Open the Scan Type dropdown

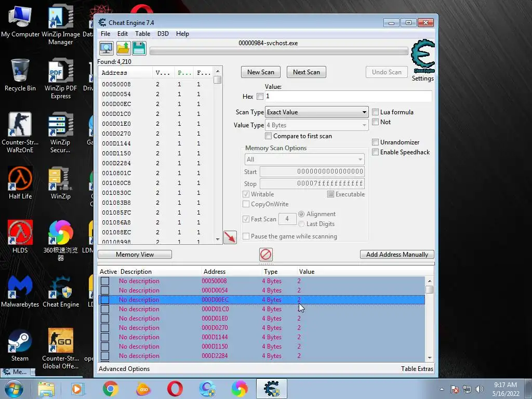click(x=317, y=112)
